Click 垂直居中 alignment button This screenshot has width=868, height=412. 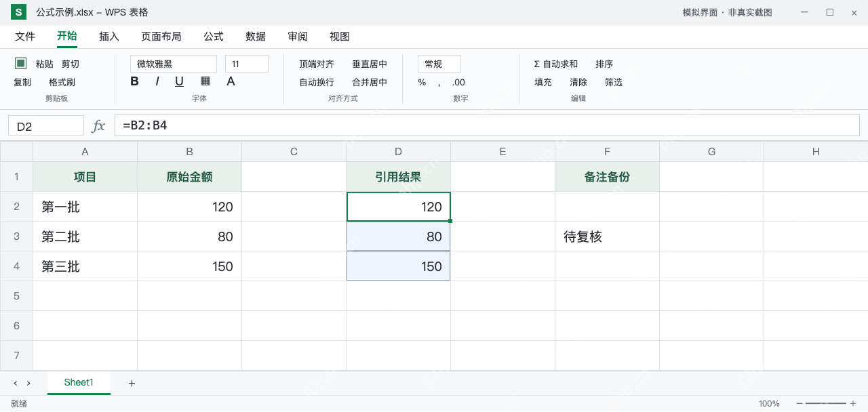370,64
